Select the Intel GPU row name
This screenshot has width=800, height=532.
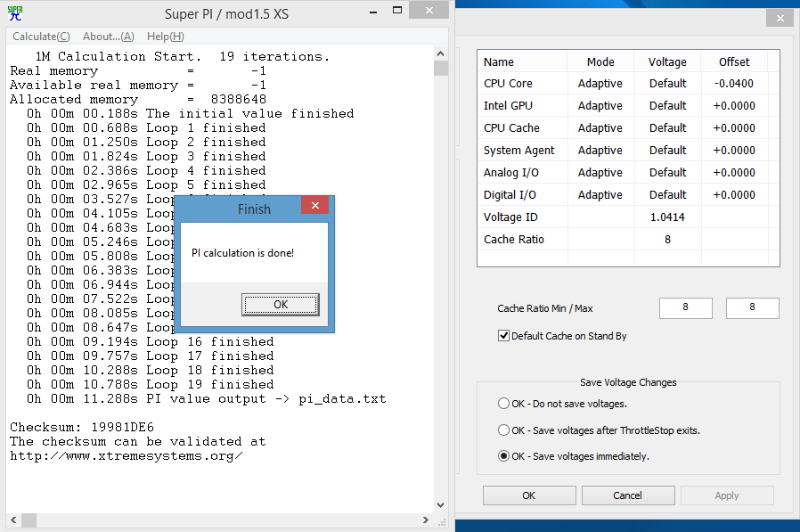click(508, 106)
